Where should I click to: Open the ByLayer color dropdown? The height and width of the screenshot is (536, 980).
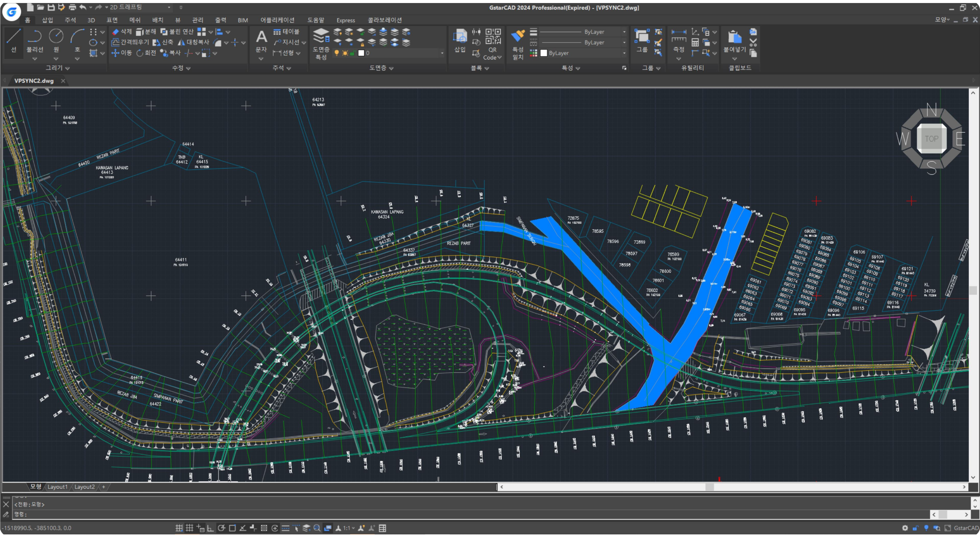(x=624, y=53)
